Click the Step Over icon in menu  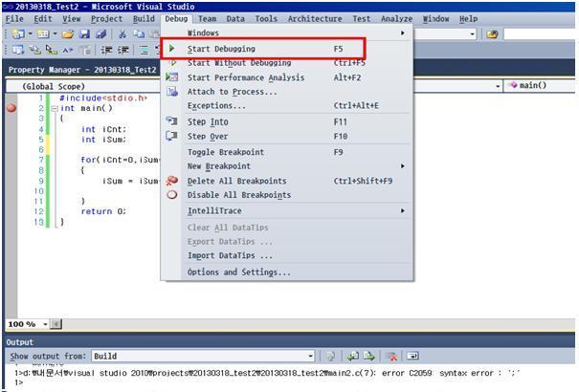pos(171,136)
